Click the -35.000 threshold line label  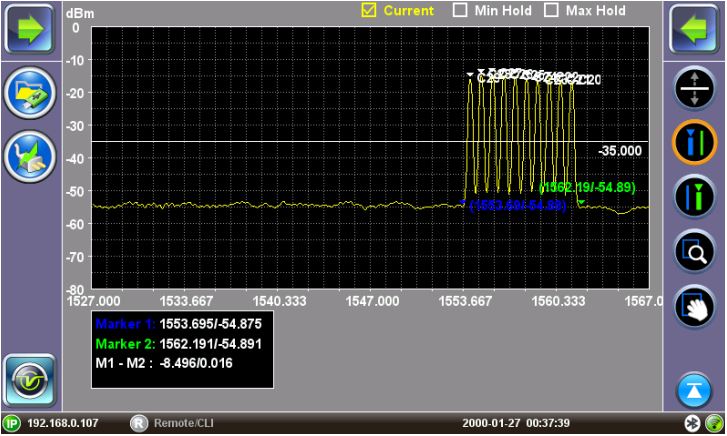point(619,150)
